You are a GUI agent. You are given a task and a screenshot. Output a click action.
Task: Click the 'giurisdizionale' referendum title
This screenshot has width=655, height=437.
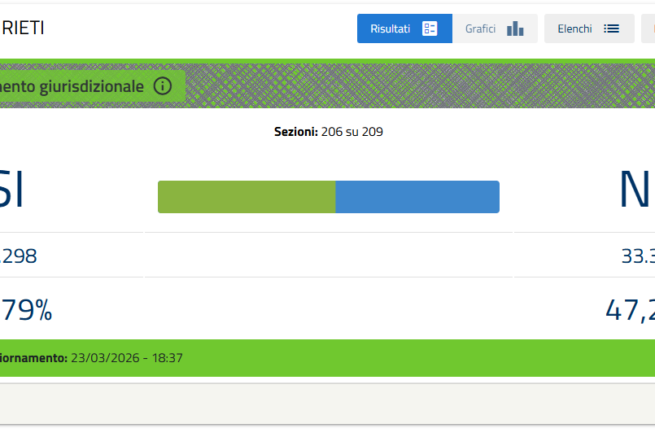tap(72, 87)
